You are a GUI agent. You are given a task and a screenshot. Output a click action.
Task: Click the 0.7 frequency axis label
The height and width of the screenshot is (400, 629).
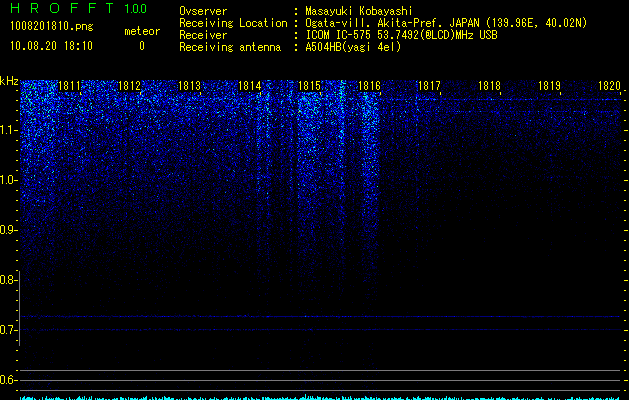[8, 330]
